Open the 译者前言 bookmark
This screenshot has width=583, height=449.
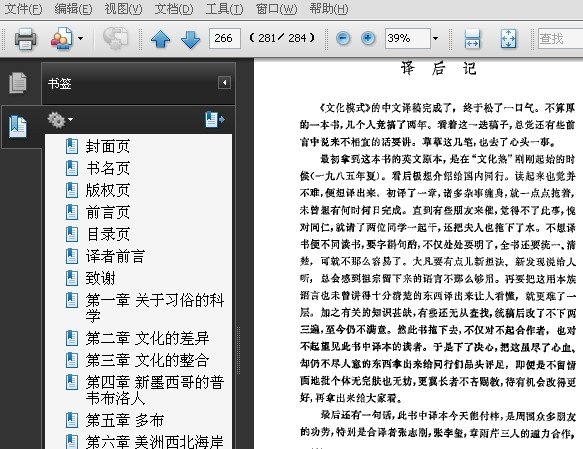115,256
